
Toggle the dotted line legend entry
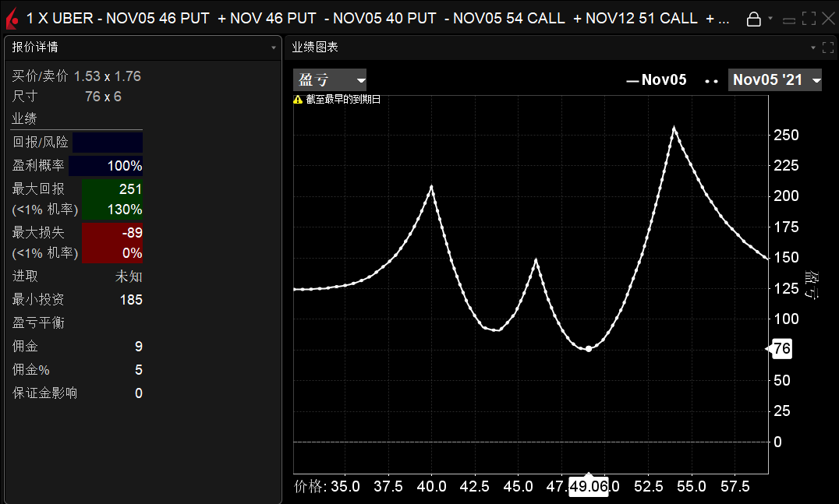711,81
